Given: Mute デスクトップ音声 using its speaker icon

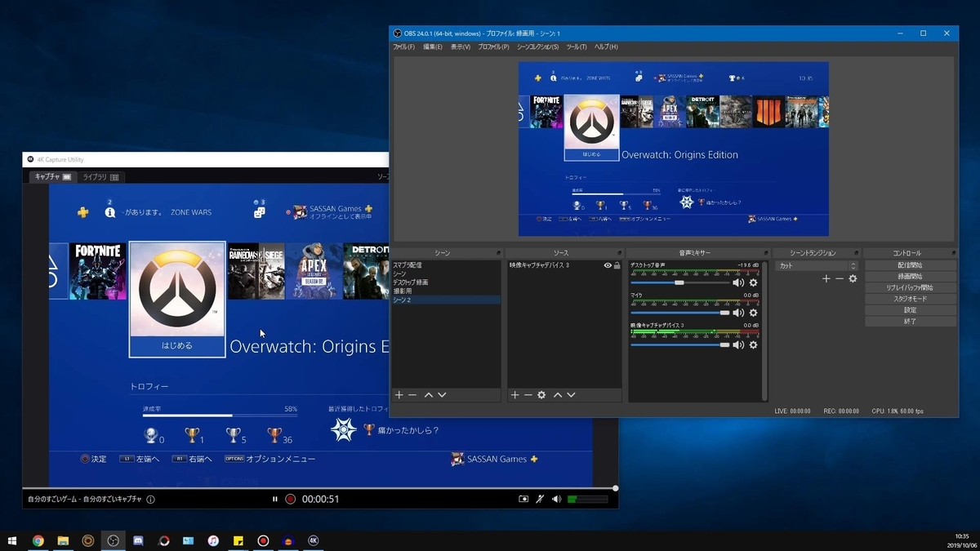Looking at the screenshot, I should coord(738,282).
